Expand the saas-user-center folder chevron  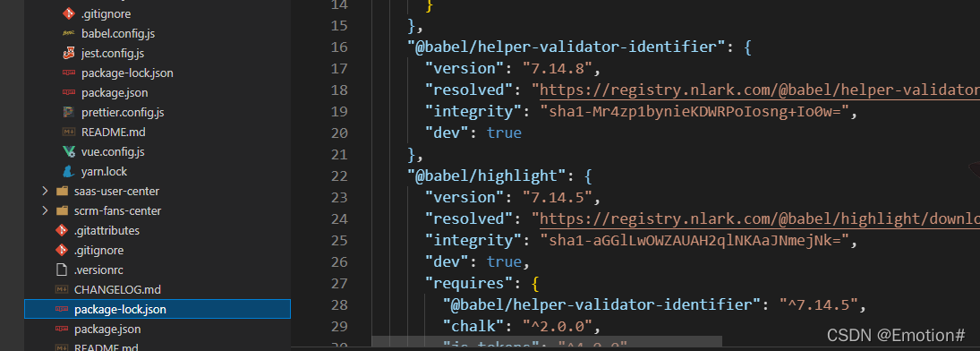(x=45, y=192)
